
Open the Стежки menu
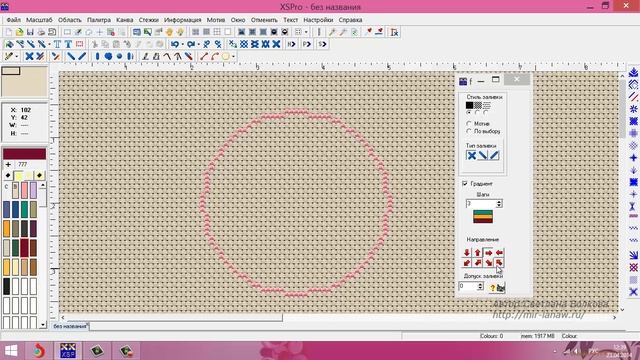[x=149, y=20]
